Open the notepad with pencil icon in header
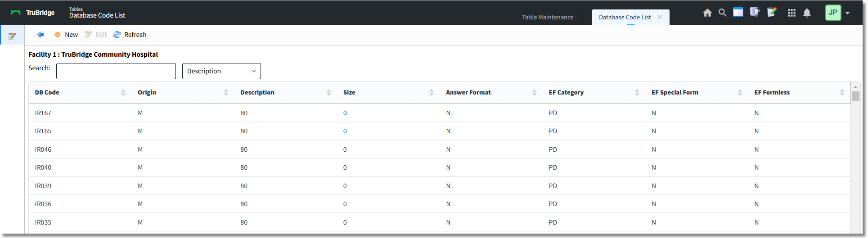The width and height of the screenshot is (868, 239). coord(772,12)
